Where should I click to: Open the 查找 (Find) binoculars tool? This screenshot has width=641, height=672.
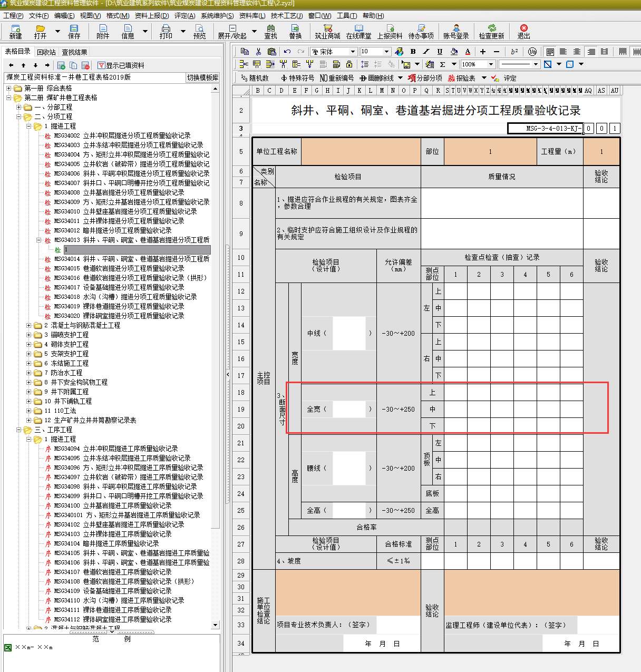click(270, 31)
